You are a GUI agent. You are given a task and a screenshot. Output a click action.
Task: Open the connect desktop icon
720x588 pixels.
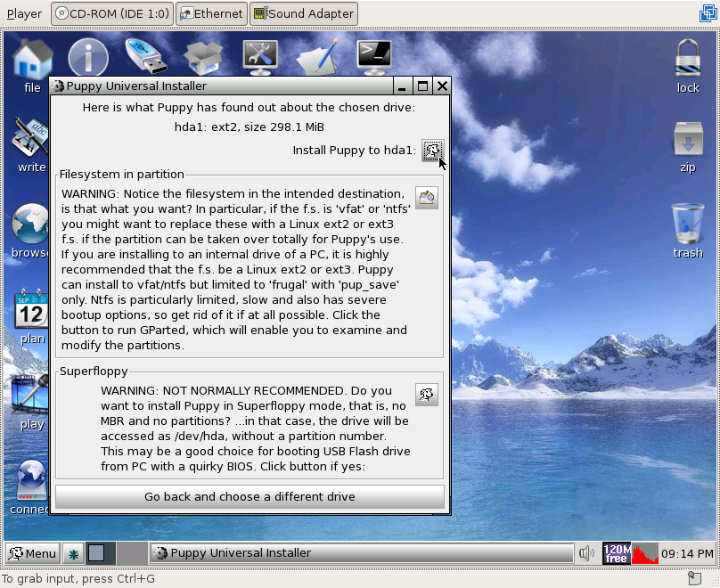[30, 488]
